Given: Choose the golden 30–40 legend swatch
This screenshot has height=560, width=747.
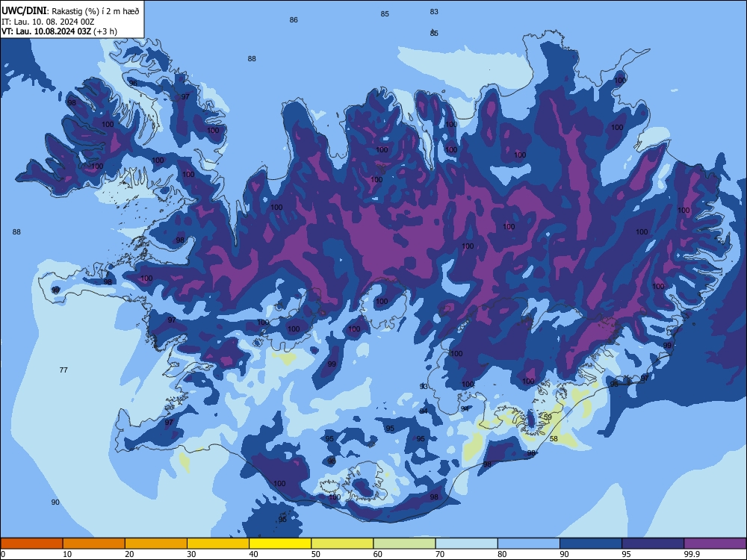Looking at the screenshot, I should click(218, 544).
